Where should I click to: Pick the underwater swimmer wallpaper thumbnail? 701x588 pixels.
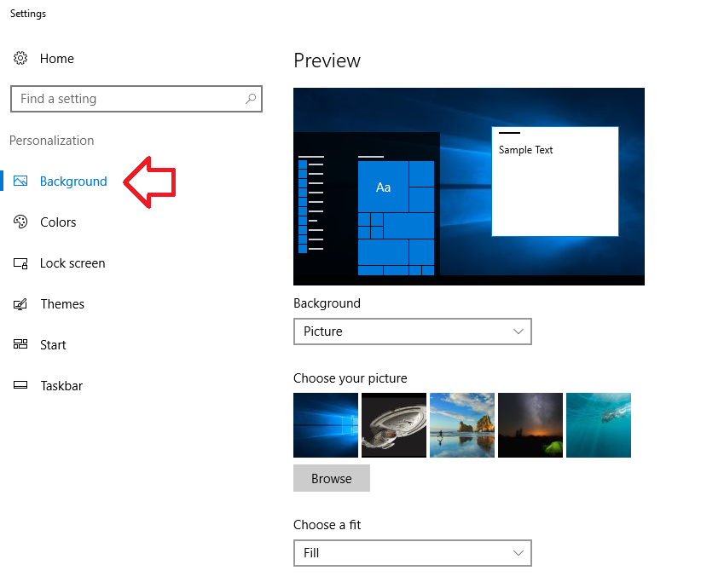click(x=599, y=425)
